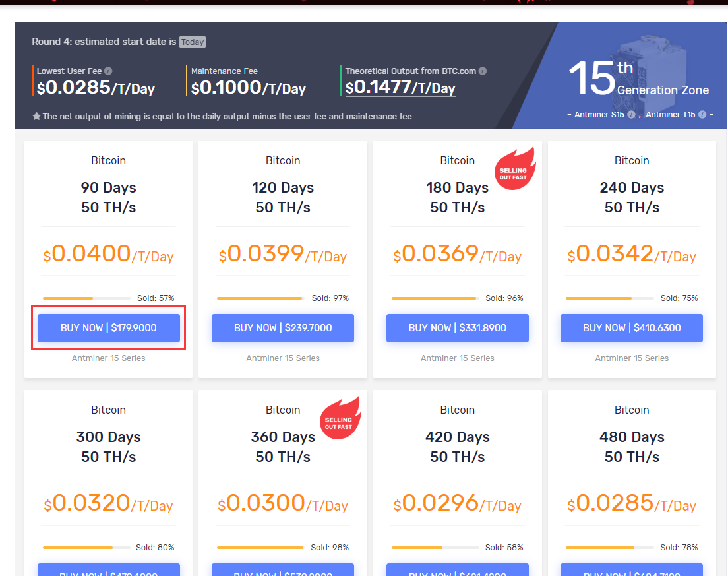The width and height of the screenshot is (728, 576).
Task: Click the Antminer S15 label
Action: (599, 114)
